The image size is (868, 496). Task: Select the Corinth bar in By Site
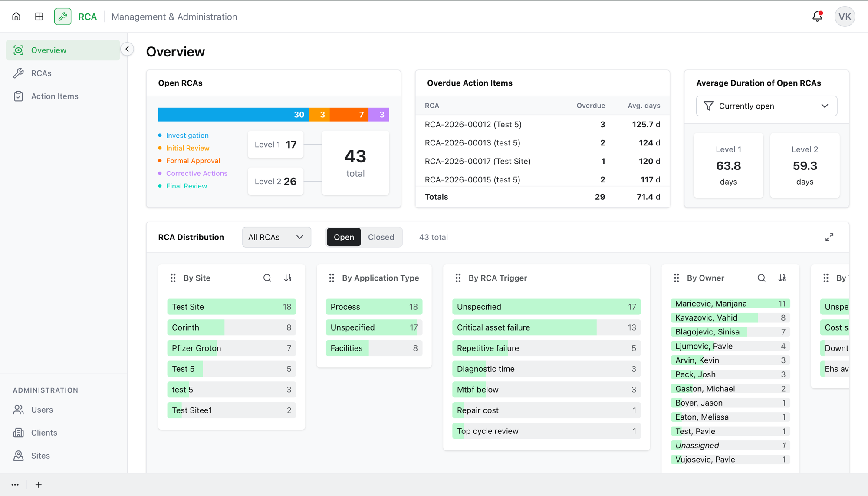(231, 327)
